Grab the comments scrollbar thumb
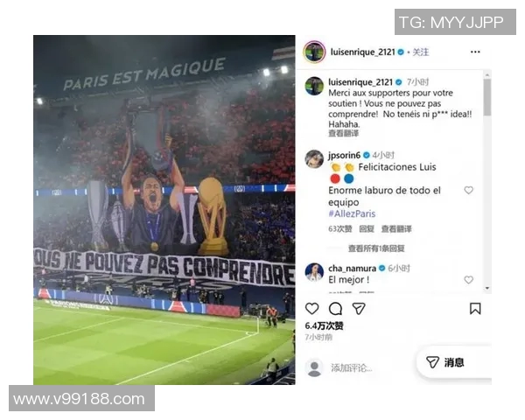This screenshot has height=420, width=525. [x=487, y=97]
